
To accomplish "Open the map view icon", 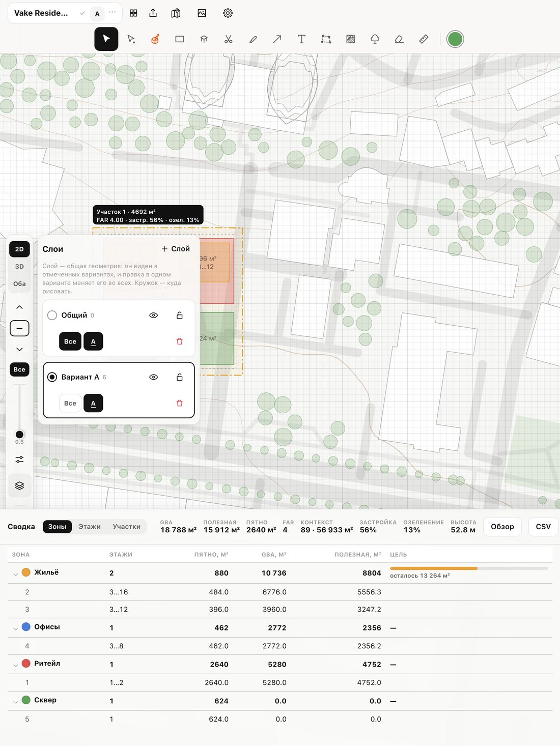I will click(176, 13).
